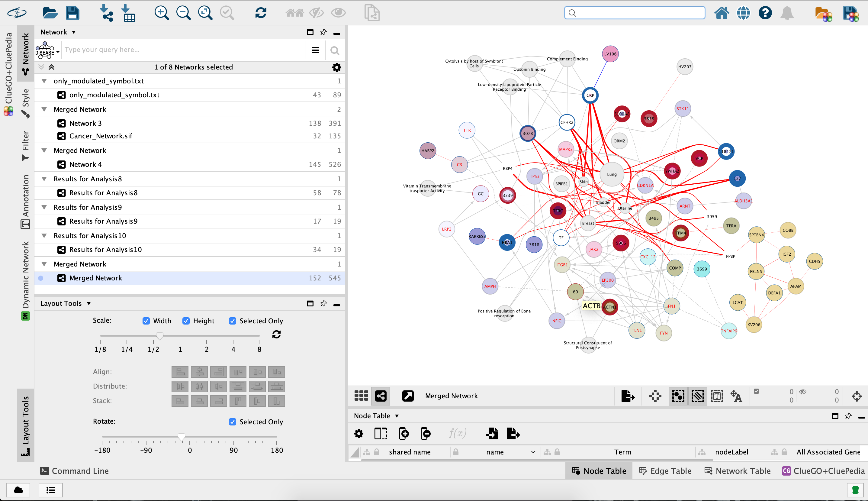Select Cancer_Network.sif network
868x501 pixels.
click(x=190, y=136)
